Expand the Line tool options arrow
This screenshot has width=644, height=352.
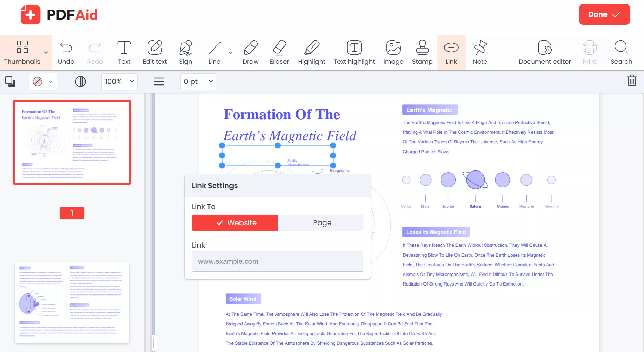(x=230, y=53)
